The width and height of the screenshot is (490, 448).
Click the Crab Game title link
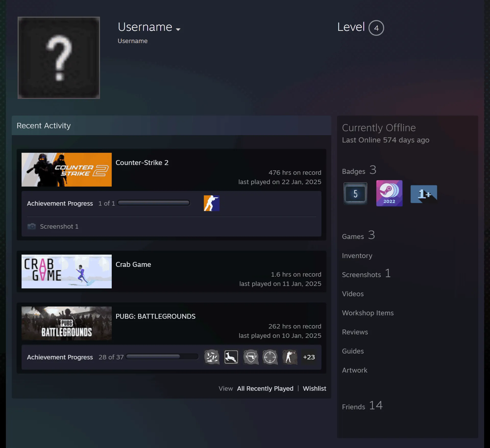pos(133,265)
